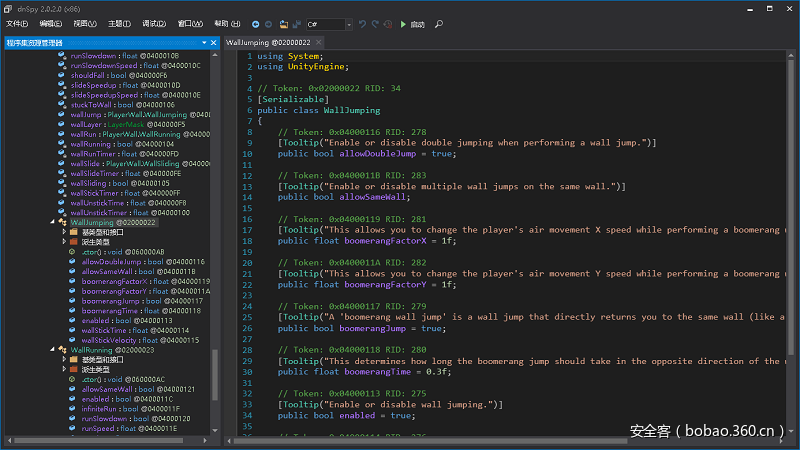Open assembly explorer panel options dropdown arrow
Image resolution: width=800 pixels, height=450 pixels.
pyautogui.click(x=203, y=43)
